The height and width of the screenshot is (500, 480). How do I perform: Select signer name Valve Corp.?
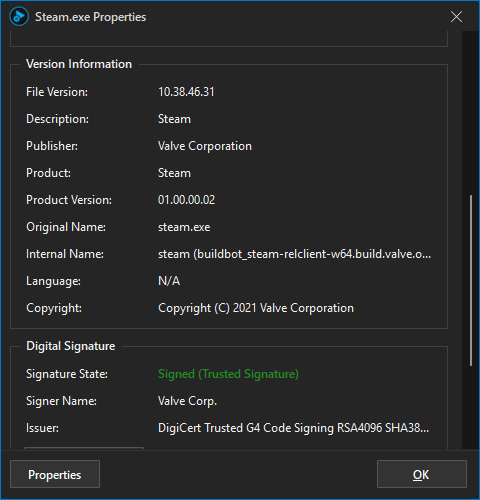click(187, 401)
